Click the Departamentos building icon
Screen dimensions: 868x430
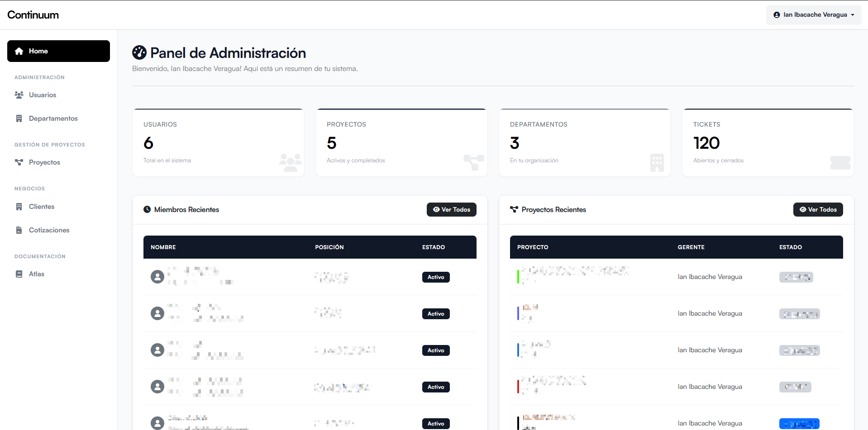(x=19, y=118)
